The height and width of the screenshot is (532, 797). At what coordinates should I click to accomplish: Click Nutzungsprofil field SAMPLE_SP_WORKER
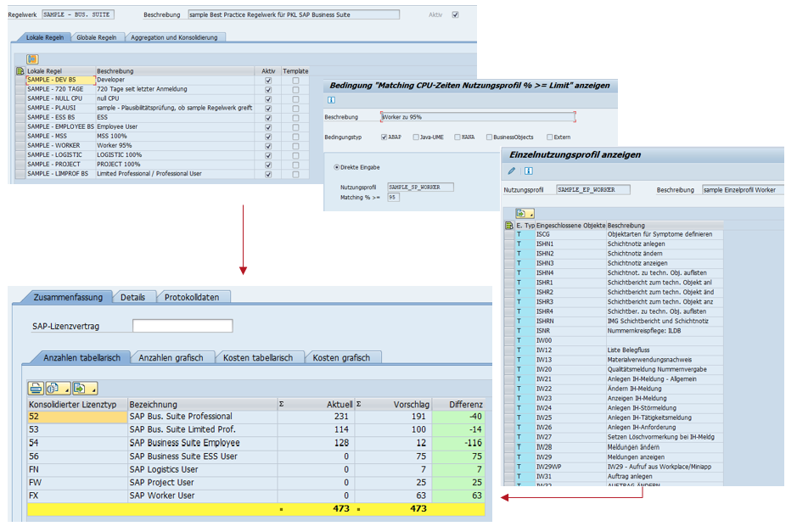420,187
